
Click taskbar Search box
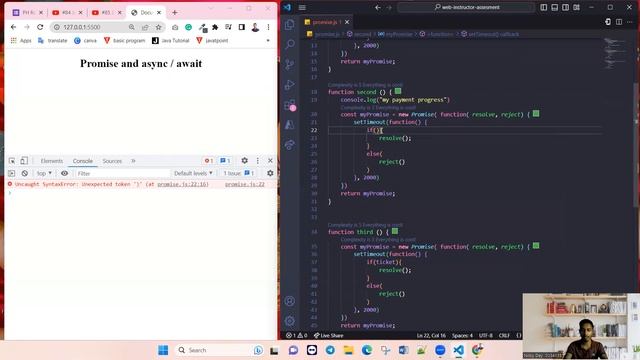coord(220,350)
